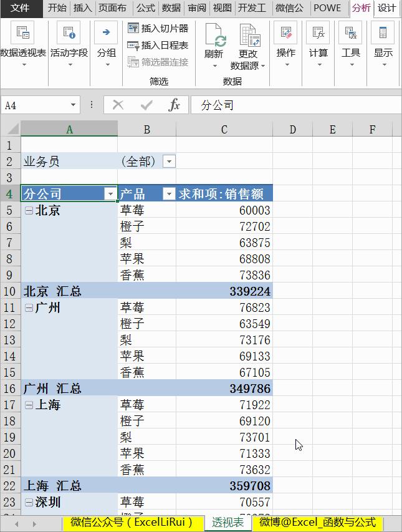Click the 显示 (Show) icon
The image size is (402, 532).
tap(383, 32)
